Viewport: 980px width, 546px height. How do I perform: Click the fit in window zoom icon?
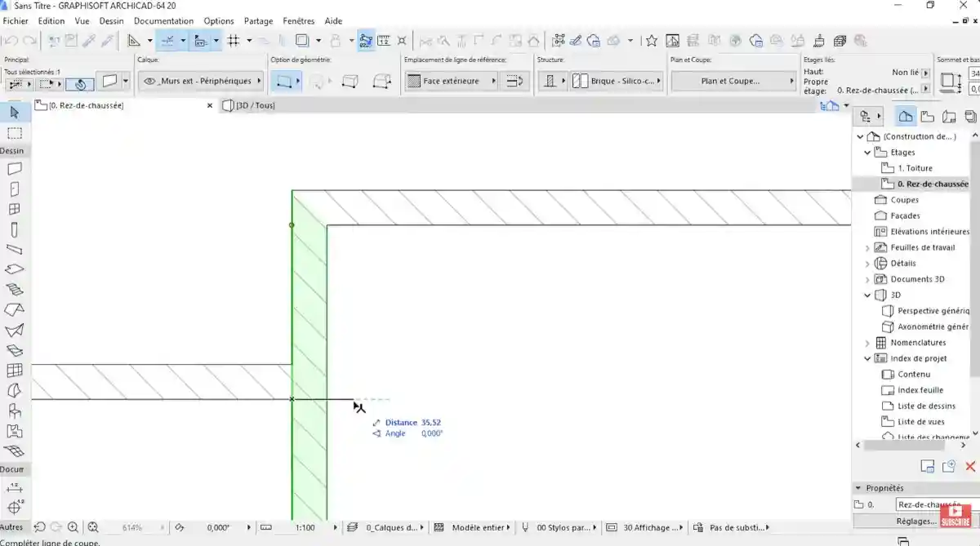click(93, 527)
